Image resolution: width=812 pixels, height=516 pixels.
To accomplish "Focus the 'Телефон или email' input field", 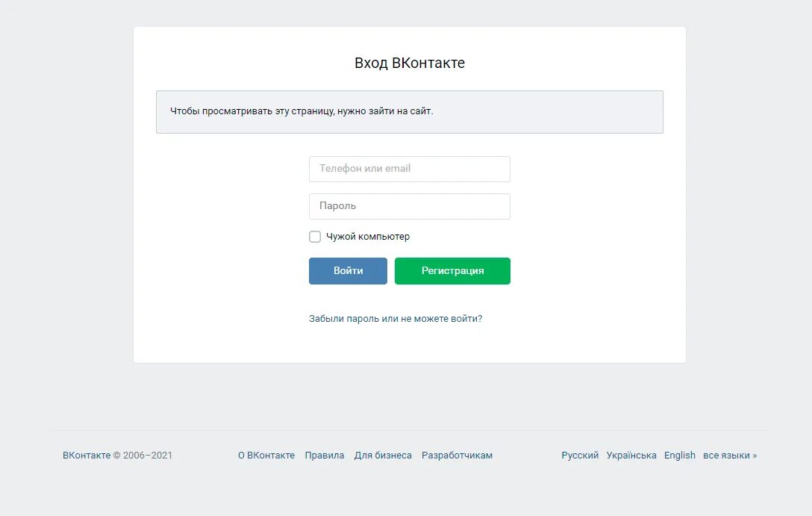I will (x=409, y=169).
